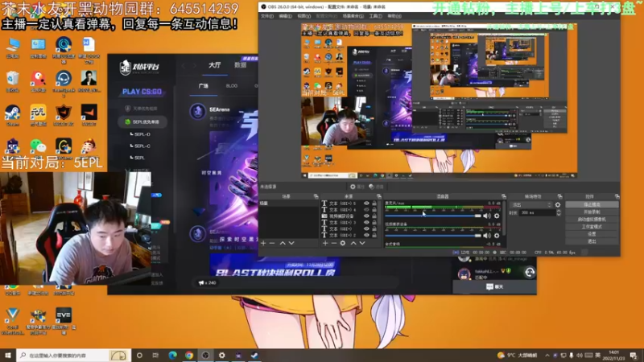Switch to 数据 tab in 5E platform
Screen dimensions: 644x362
241,65
